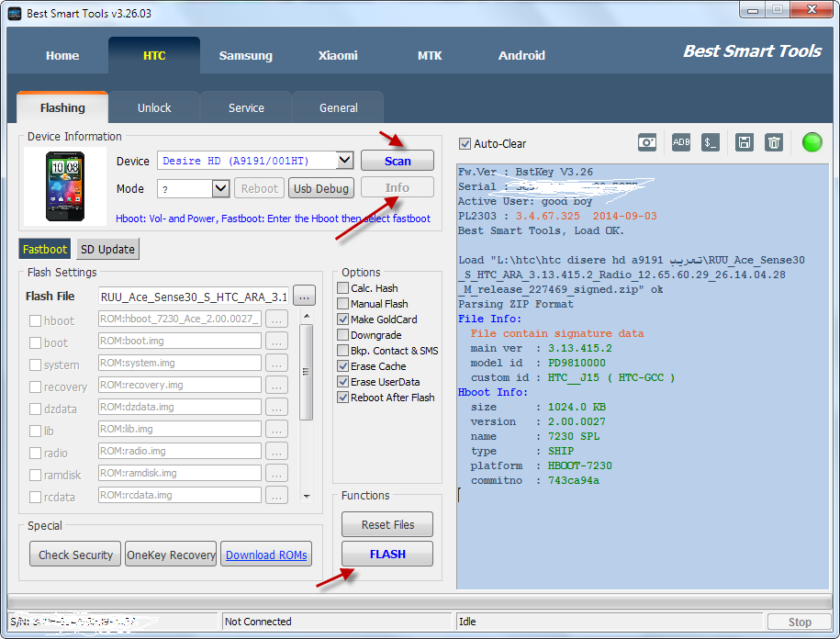Image resolution: width=840 pixels, height=639 pixels.
Task: Click the Desire HD phone thumbnail
Action: point(65,186)
